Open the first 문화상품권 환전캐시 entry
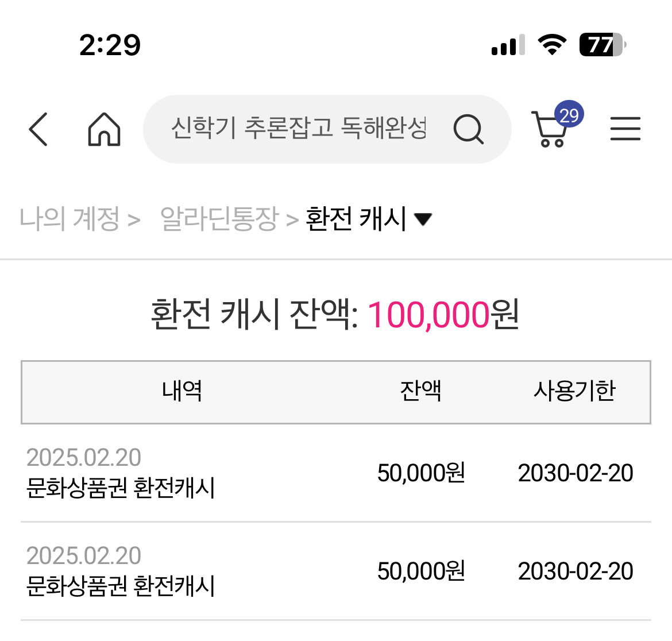 tap(121, 488)
